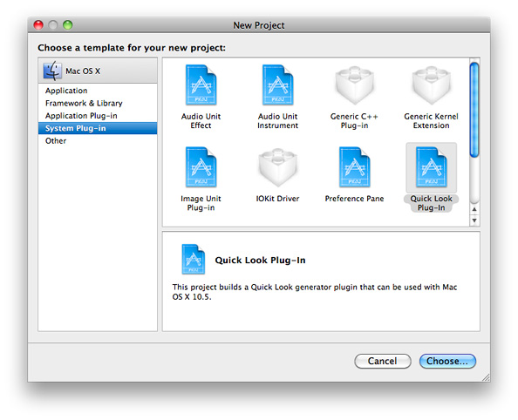The width and height of the screenshot is (518, 420).
Task: Select the Other category
Action: (x=98, y=140)
